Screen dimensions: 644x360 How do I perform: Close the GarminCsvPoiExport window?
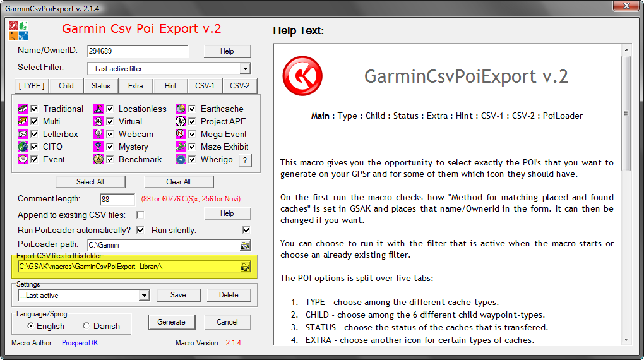(626, 6)
